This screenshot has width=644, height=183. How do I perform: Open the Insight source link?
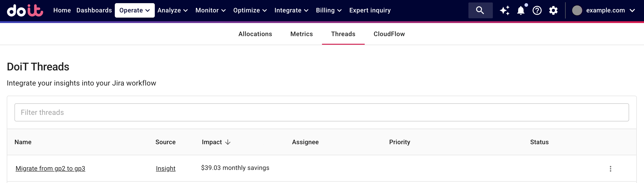(x=165, y=169)
